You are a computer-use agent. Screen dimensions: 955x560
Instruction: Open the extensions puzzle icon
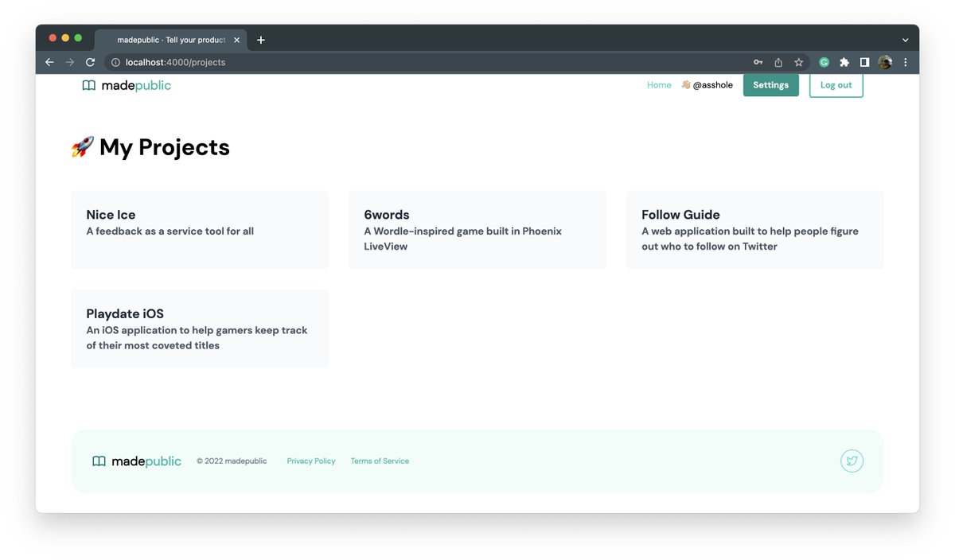point(844,62)
